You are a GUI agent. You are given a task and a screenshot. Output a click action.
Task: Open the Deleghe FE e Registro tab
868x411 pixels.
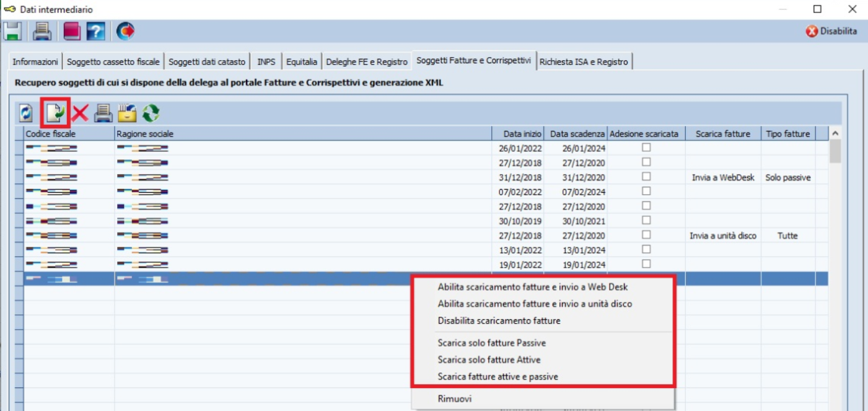367,61
